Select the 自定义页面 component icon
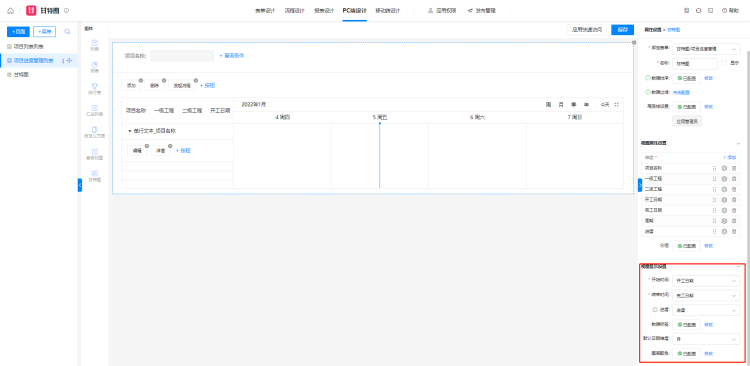 coord(95,130)
